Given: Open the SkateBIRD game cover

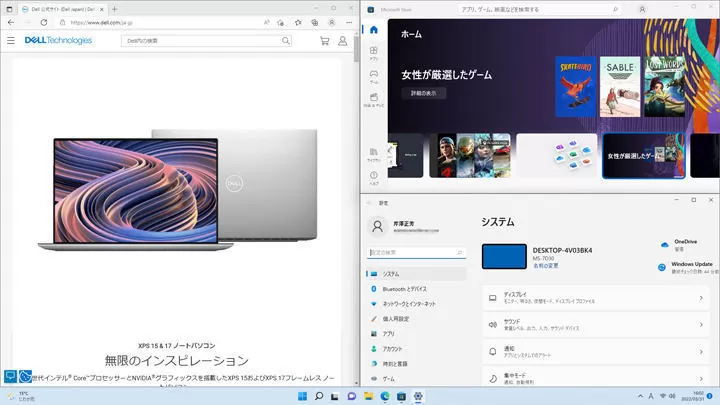Looking at the screenshot, I should click(x=575, y=87).
